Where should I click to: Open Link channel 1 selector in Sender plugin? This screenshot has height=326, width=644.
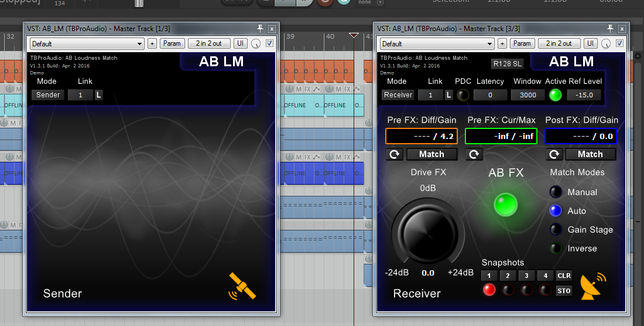[x=81, y=95]
